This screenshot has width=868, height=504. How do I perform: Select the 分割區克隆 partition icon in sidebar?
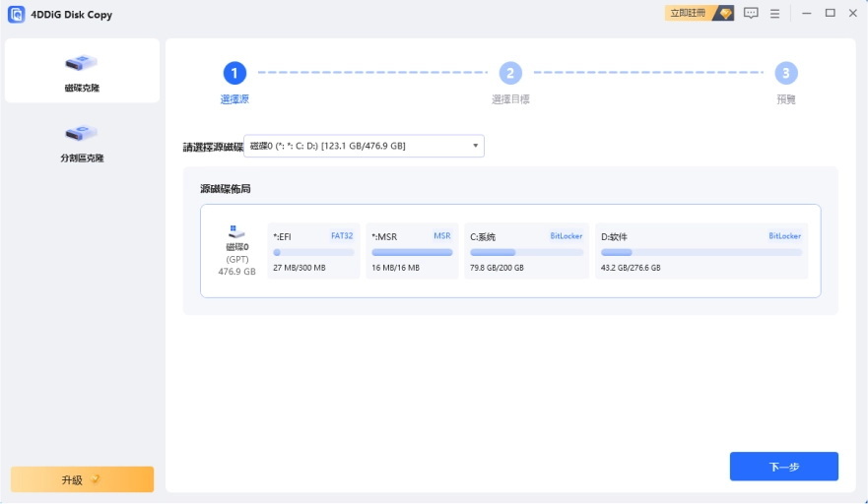[x=82, y=133]
